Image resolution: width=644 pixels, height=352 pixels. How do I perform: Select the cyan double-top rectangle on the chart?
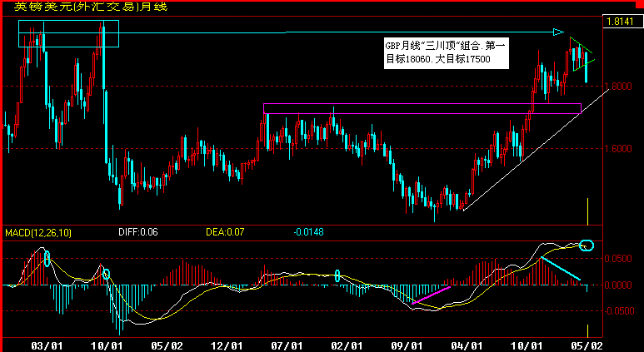pos(68,33)
